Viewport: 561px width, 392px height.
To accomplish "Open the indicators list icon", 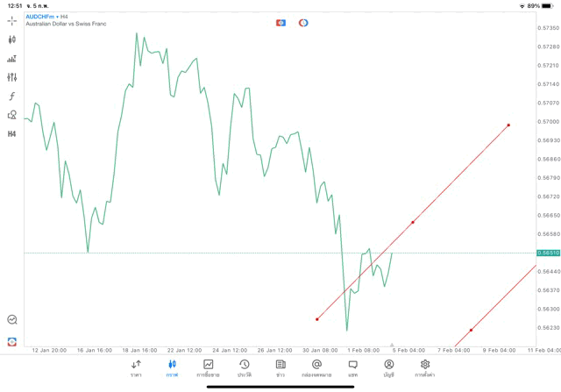I will (12, 59).
